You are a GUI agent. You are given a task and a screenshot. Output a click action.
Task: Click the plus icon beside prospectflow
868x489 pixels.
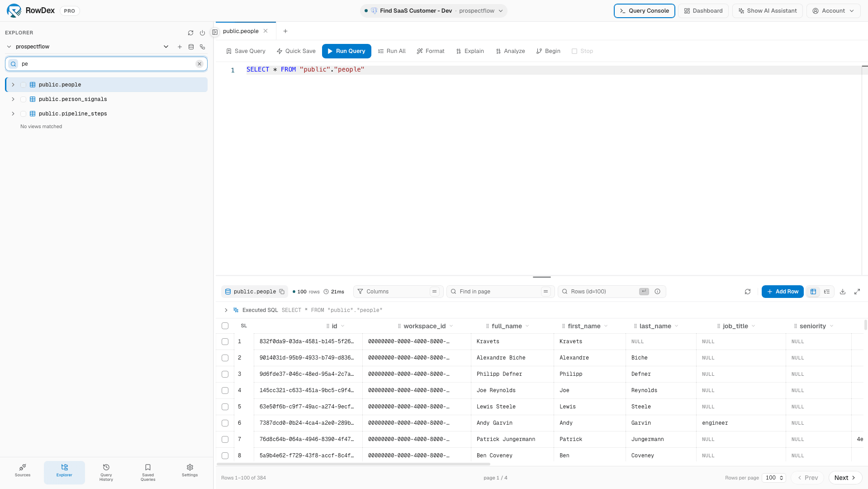click(x=180, y=47)
